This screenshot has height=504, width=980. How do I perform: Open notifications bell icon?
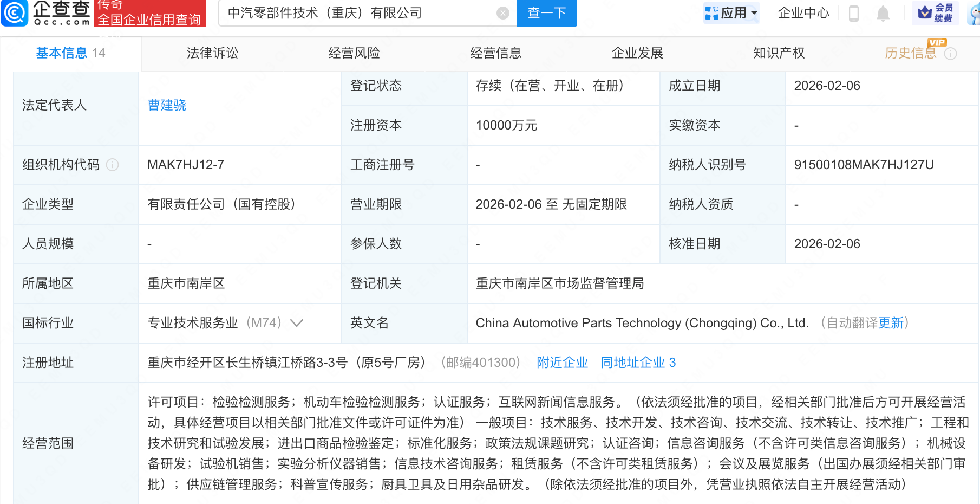point(883,13)
